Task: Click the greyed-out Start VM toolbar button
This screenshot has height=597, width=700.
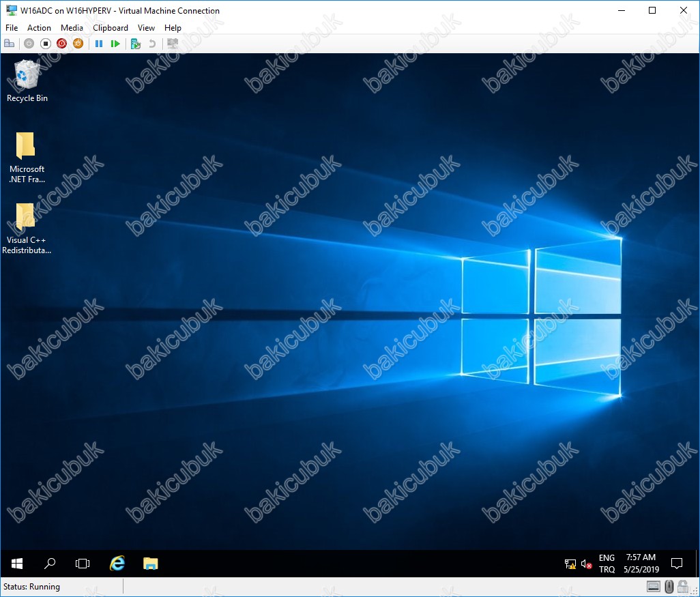Action: pyautogui.click(x=29, y=43)
